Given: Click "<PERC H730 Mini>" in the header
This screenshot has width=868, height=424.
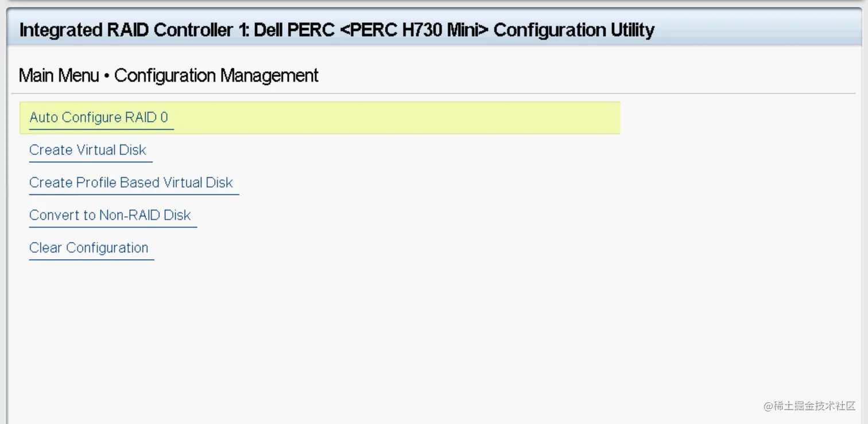Looking at the screenshot, I should 413,30.
